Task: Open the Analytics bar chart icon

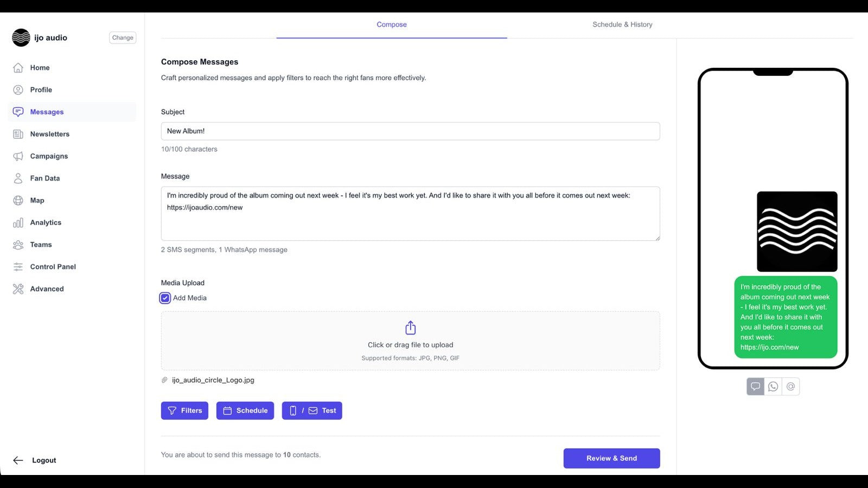Action: point(18,223)
